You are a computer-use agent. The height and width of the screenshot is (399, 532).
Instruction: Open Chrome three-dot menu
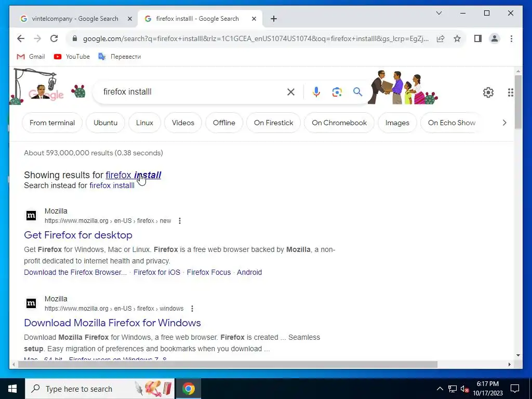click(511, 38)
